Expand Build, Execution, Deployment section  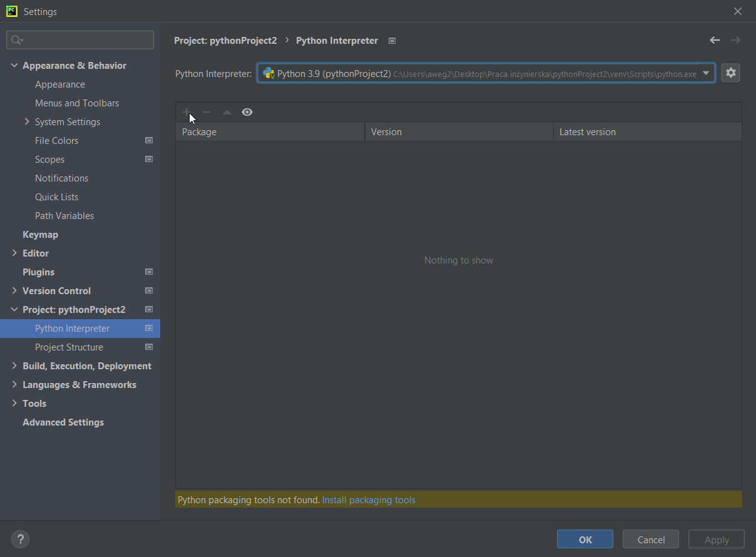[14, 366]
